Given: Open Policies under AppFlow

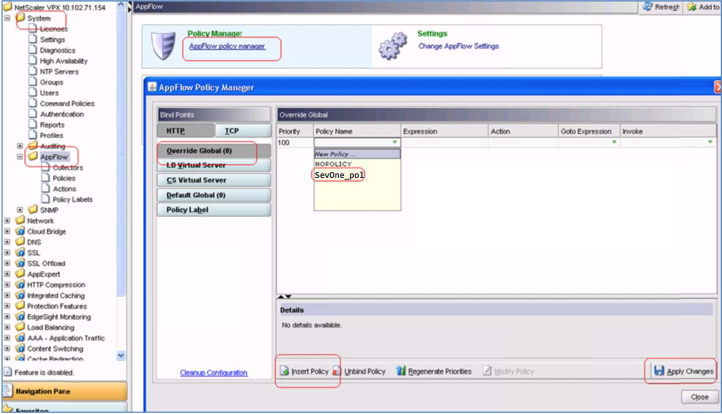Looking at the screenshot, I should (64, 178).
